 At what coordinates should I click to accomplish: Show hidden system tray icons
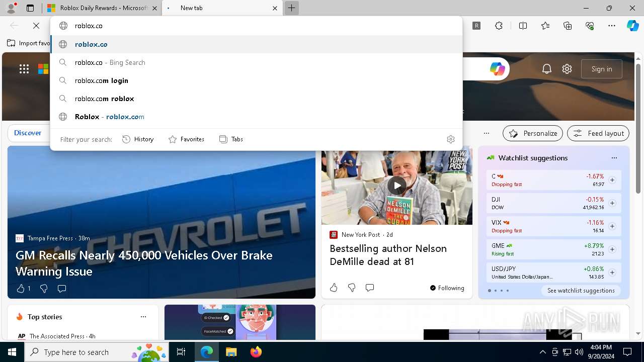coord(542,352)
